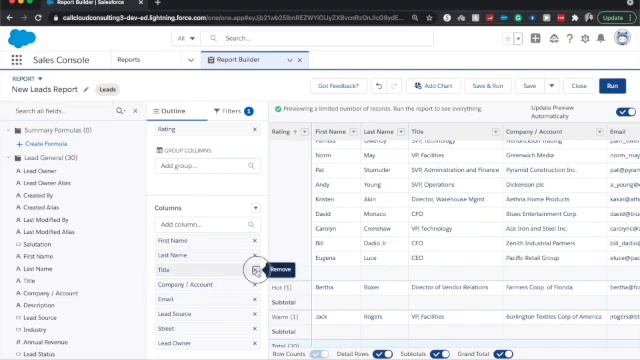Open the Setup gear menu
This screenshot has height=360, width=640.
pyautogui.click(x=585, y=38)
